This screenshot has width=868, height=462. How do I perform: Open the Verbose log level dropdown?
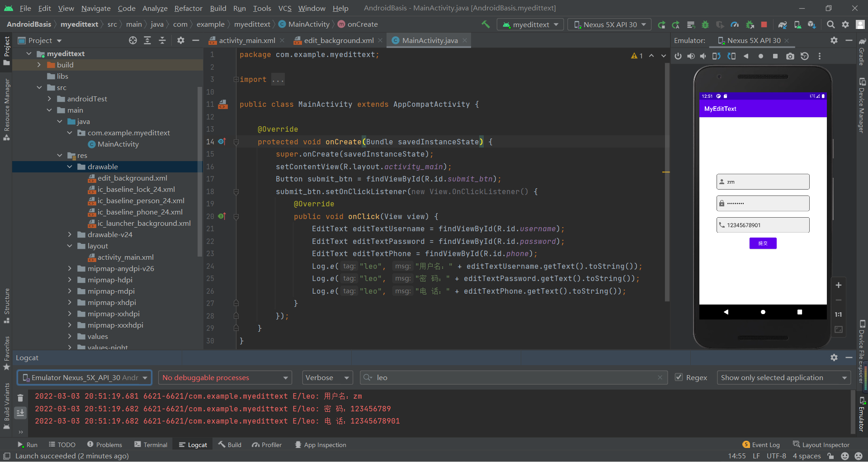tap(327, 377)
